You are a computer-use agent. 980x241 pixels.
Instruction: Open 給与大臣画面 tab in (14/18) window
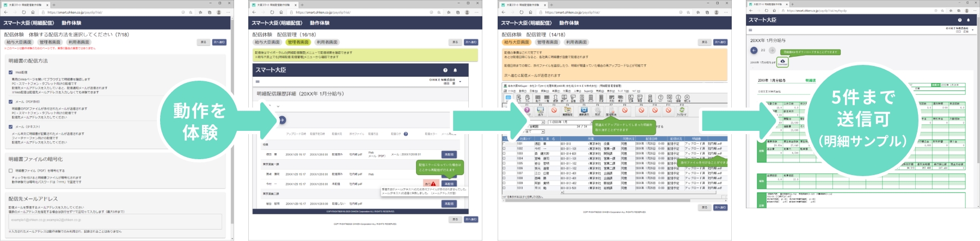[x=517, y=42]
